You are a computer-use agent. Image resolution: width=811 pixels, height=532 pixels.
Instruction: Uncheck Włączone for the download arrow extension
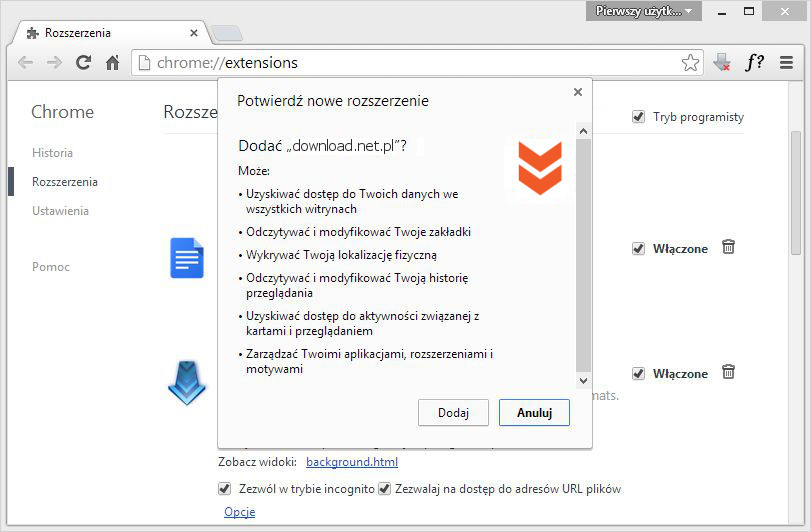[638, 373]
